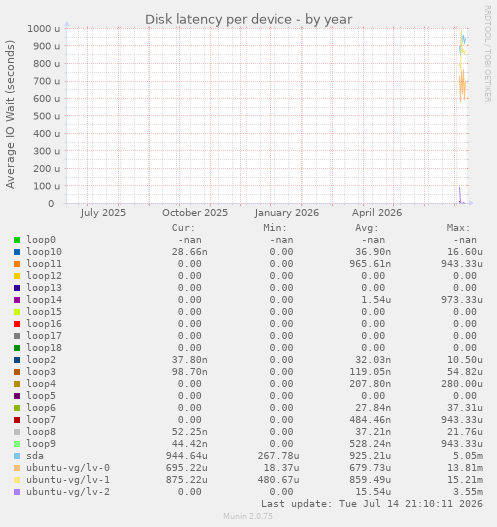Click the 'Munin 2.0.75' footer text
Image resolution: width=497 pixels, height=527 pixels.
(x=248, y=516)
